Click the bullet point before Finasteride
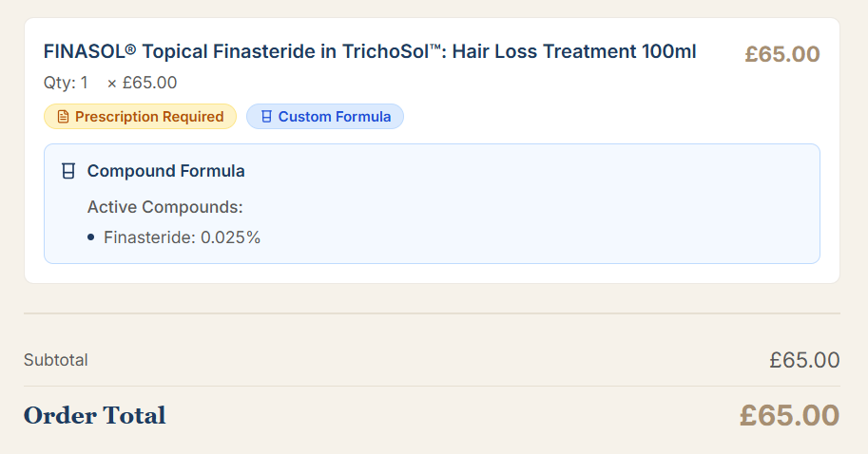868x454 pixels. pyautogui.click(x=90, y=237)
